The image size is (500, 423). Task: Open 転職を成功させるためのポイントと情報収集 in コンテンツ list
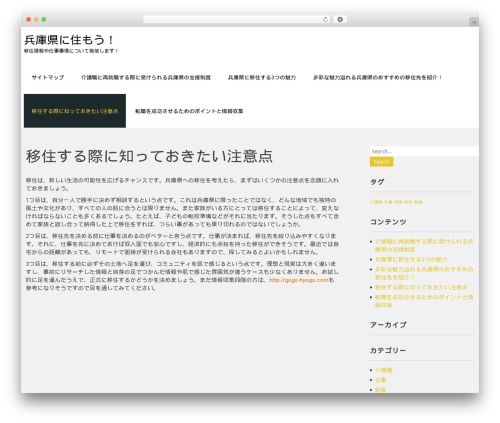tap(424, 301)
